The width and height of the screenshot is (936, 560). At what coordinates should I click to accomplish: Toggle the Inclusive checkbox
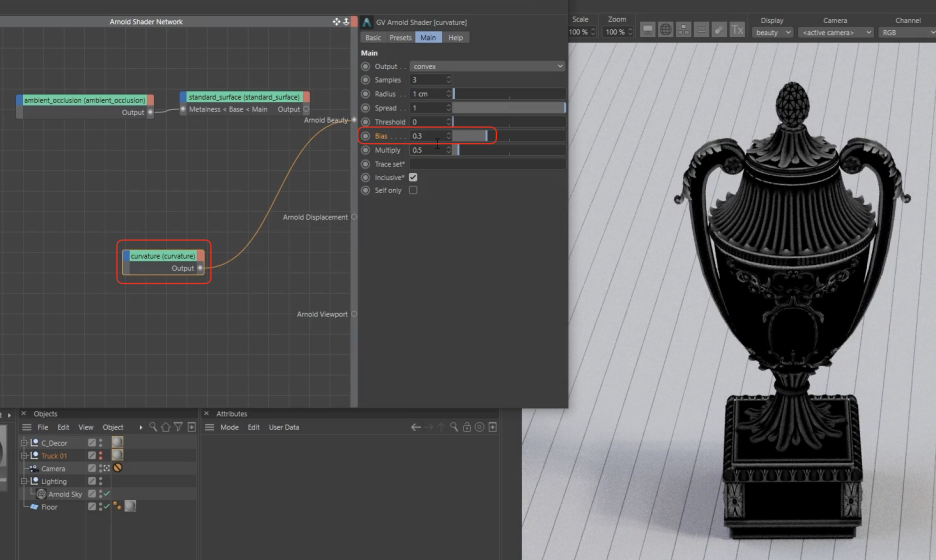tap(413, 177)
